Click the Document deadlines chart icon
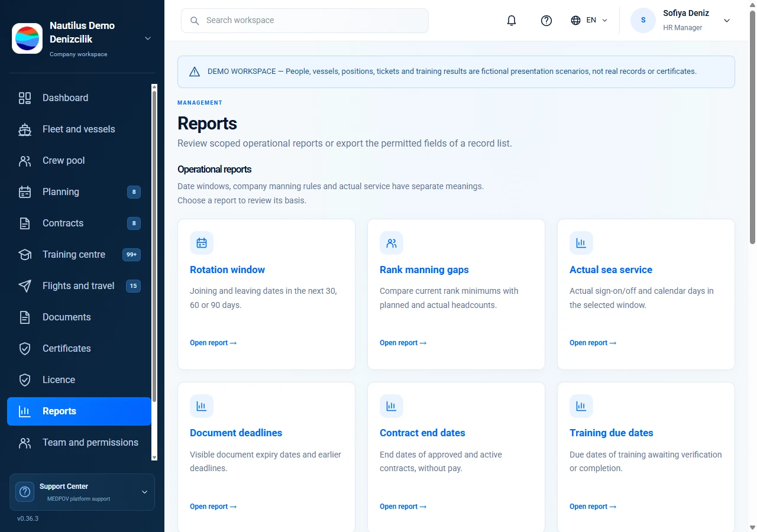 (x=202, y=406)
